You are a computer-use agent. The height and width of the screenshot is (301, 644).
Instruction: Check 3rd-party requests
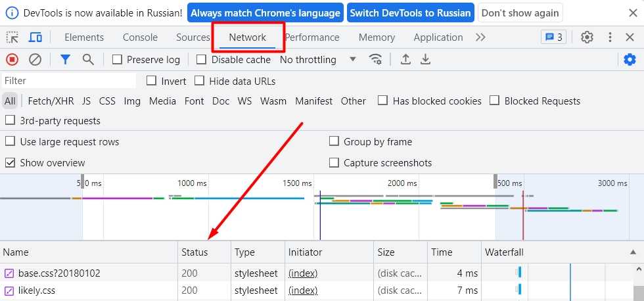(x=10, y=121)
